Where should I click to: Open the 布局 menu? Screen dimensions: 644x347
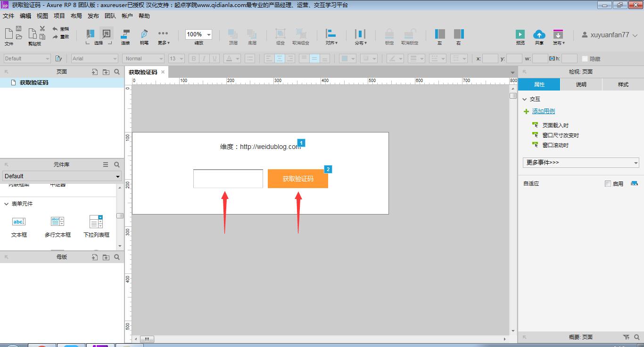pos(76,16)
